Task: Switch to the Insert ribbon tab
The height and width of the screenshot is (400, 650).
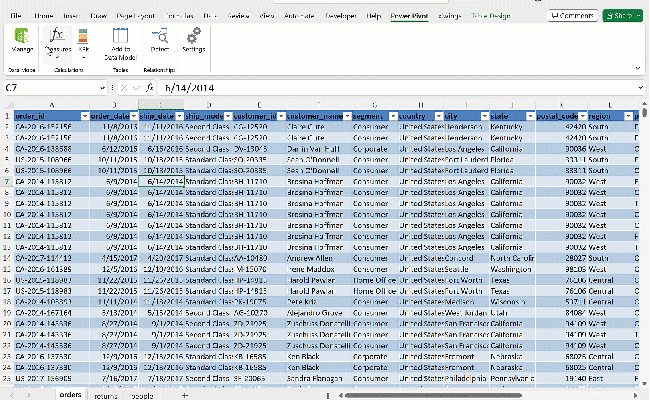Action: (x=71, y=16)
